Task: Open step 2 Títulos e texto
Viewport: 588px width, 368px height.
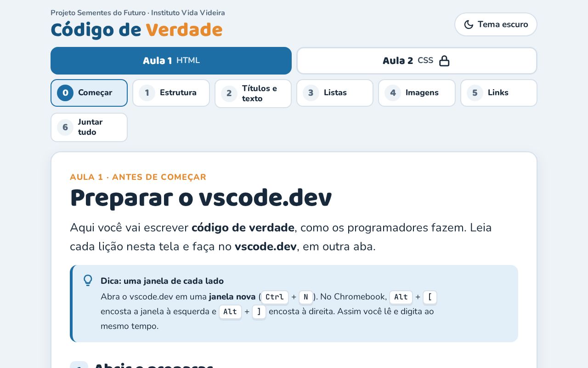Action: pos(253,93)
